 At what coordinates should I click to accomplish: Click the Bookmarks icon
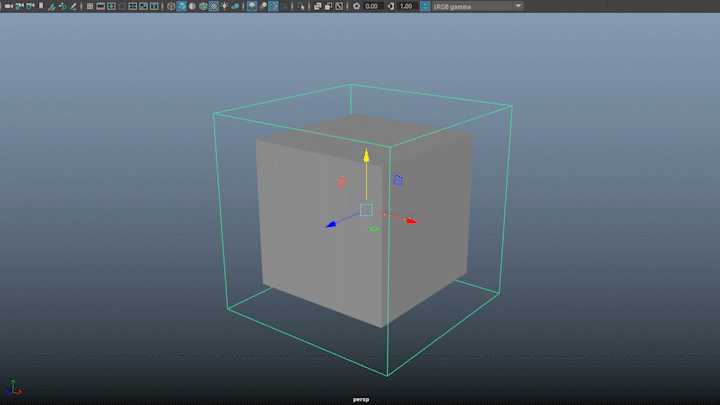(41, 6)
